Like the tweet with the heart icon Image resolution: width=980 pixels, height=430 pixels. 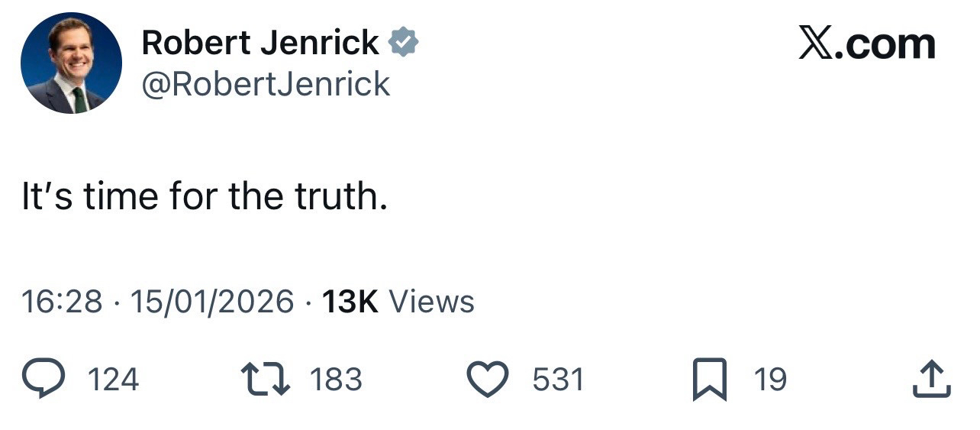(487, 380)
